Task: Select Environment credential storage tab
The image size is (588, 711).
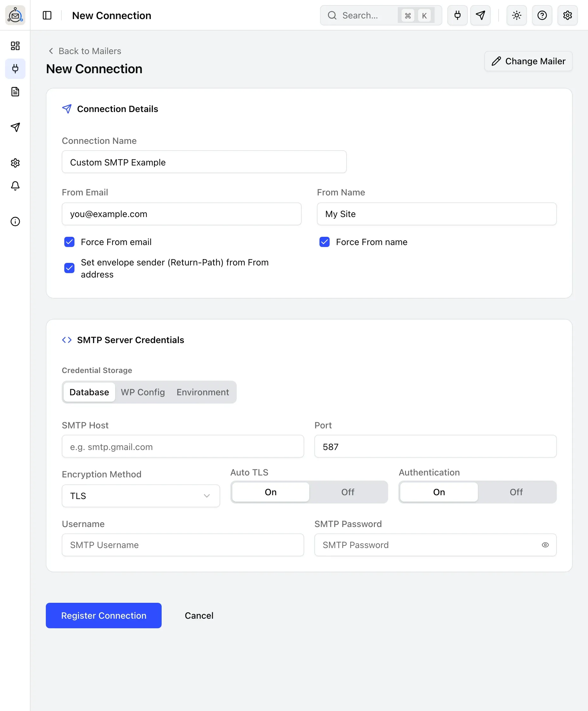Action: click(203, 392)
